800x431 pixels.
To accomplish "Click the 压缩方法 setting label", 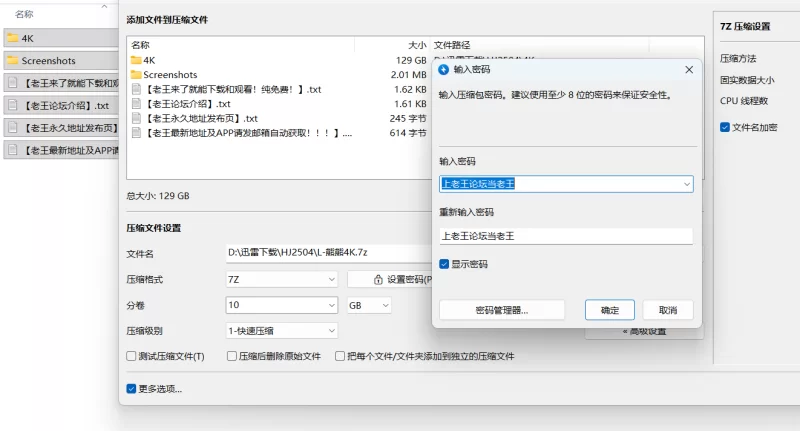I will (738, 59).
